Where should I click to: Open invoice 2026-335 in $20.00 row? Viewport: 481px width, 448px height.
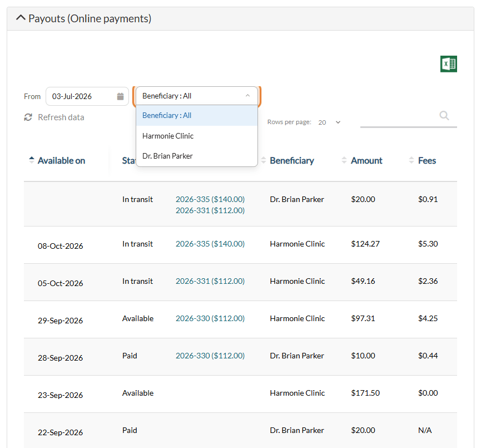210,199
